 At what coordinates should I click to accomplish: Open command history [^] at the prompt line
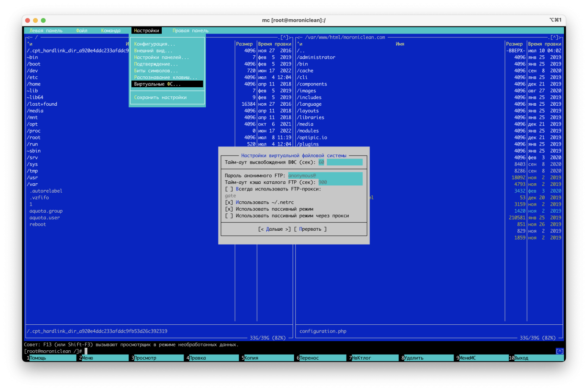560,351
